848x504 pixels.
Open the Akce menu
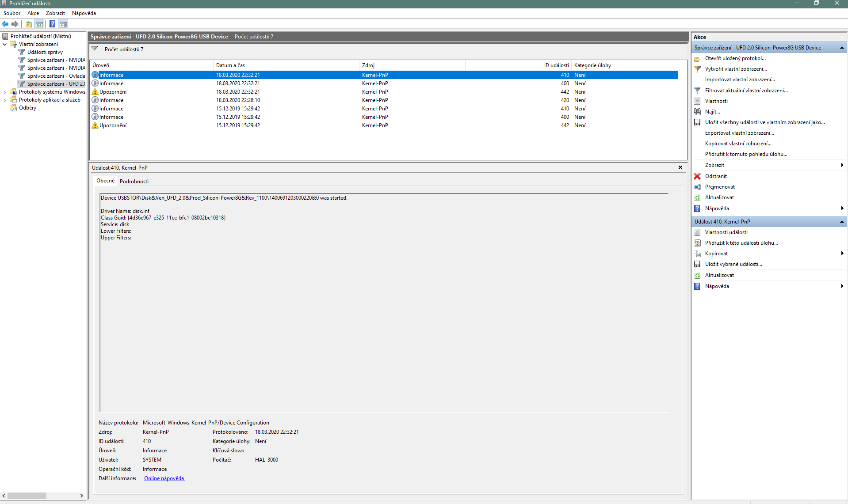33,13
